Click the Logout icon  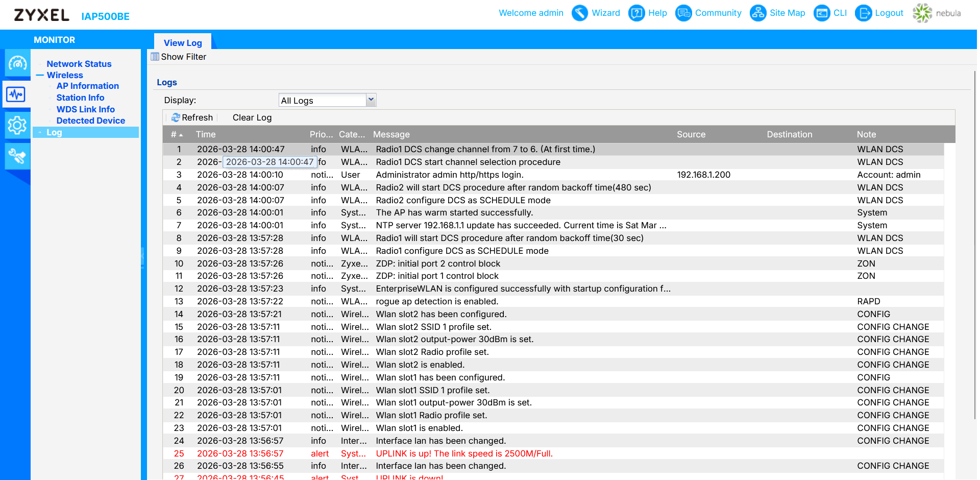click(863, 13)
